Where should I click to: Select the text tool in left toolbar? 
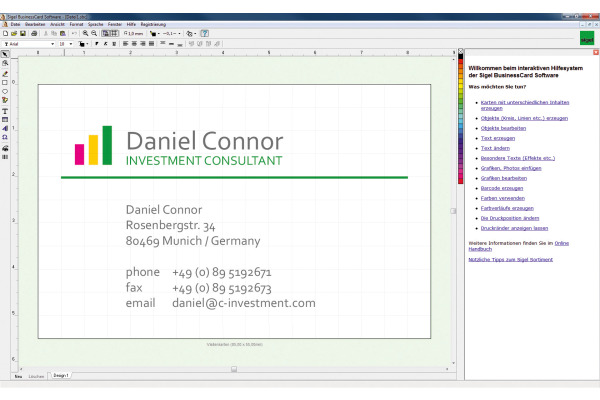click(x=5, y=110)
